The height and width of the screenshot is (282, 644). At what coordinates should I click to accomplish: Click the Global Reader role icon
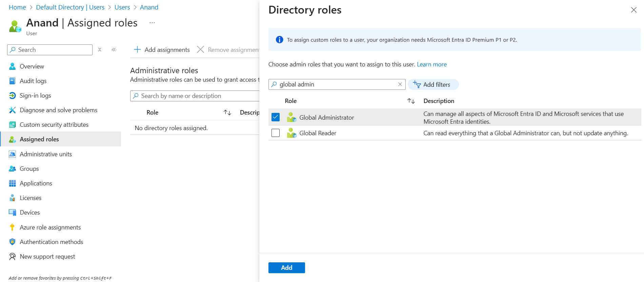(x=291, y=133)
